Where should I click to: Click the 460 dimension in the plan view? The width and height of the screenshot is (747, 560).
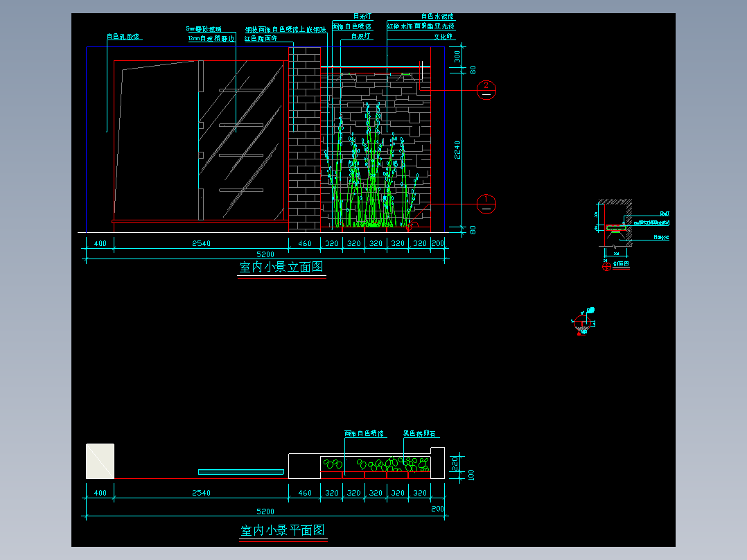tap(305, 493)
